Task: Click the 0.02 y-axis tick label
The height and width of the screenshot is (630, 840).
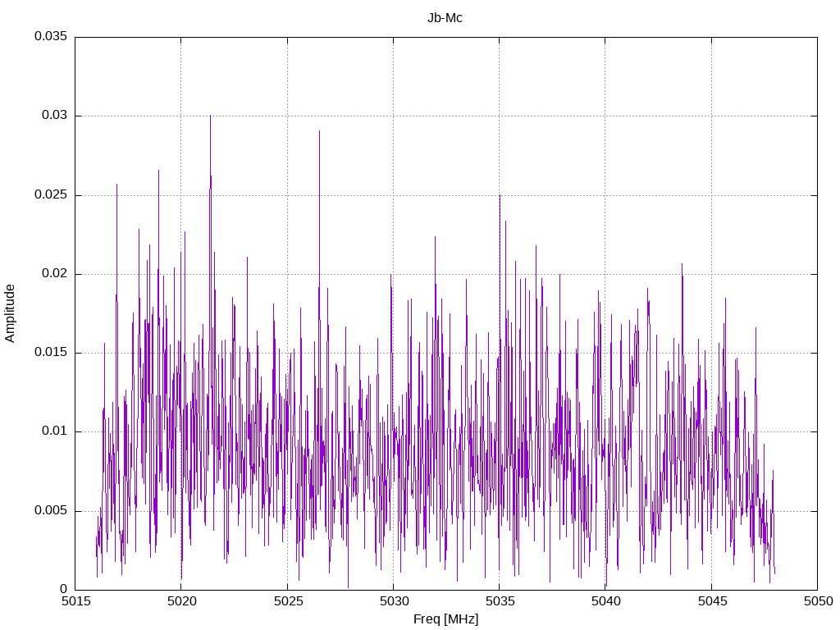Action: pos(55,273)
